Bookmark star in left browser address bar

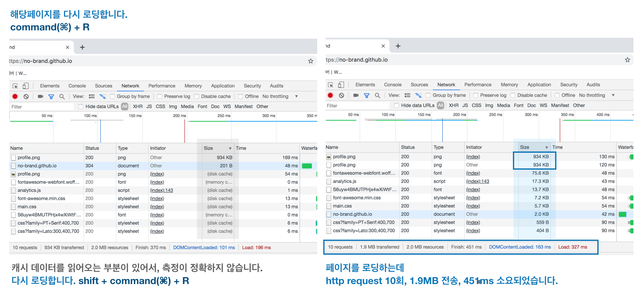point(310,61)
